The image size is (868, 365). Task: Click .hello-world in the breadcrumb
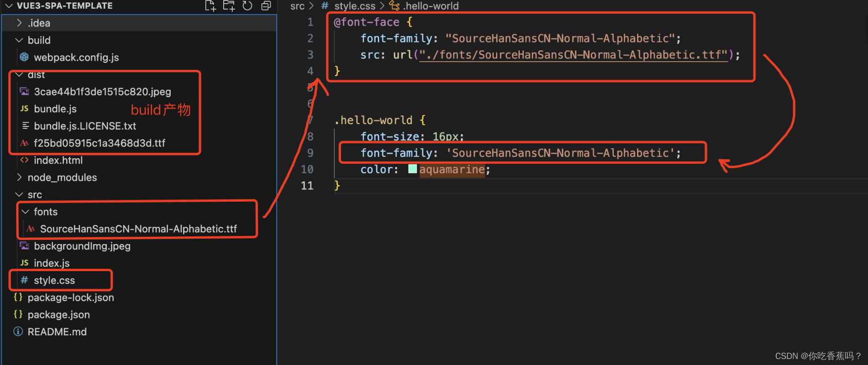tap(431, 6)
